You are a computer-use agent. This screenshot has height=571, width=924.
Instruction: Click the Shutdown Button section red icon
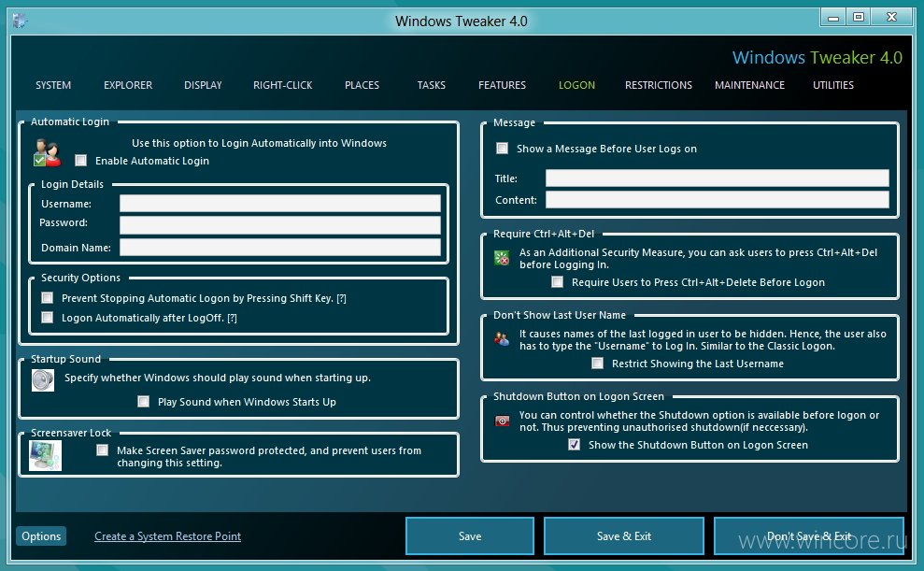click(502, 421)
